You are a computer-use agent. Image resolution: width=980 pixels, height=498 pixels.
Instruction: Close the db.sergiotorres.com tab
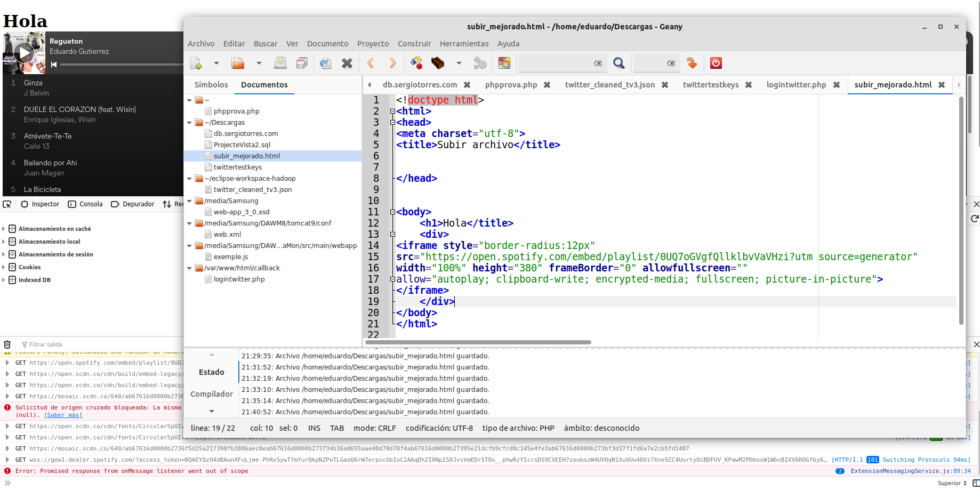tap(467, 85)
